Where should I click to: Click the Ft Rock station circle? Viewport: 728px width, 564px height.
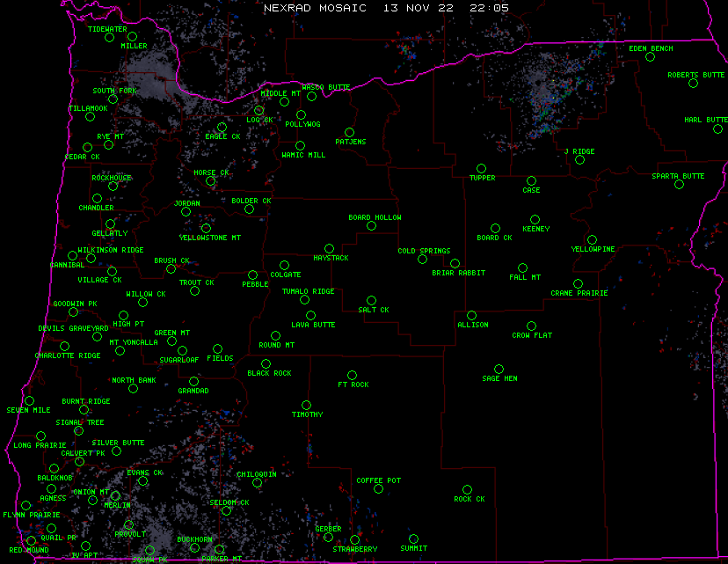tap(352, 376)
